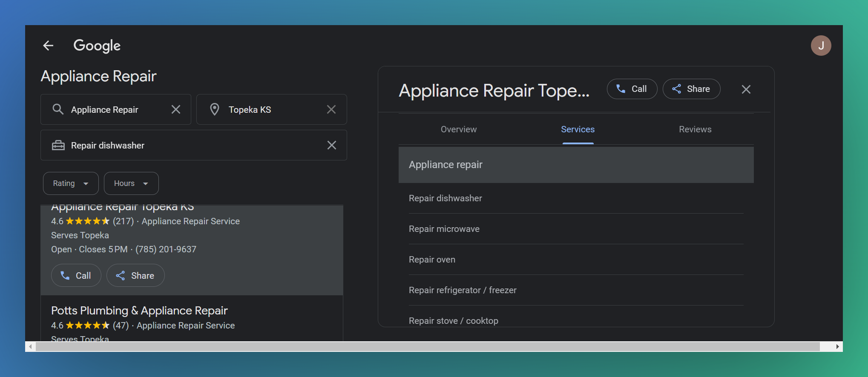Open the Hours filter dropdown
Viewport: 868px width, 377px height.
pos(131,183)
